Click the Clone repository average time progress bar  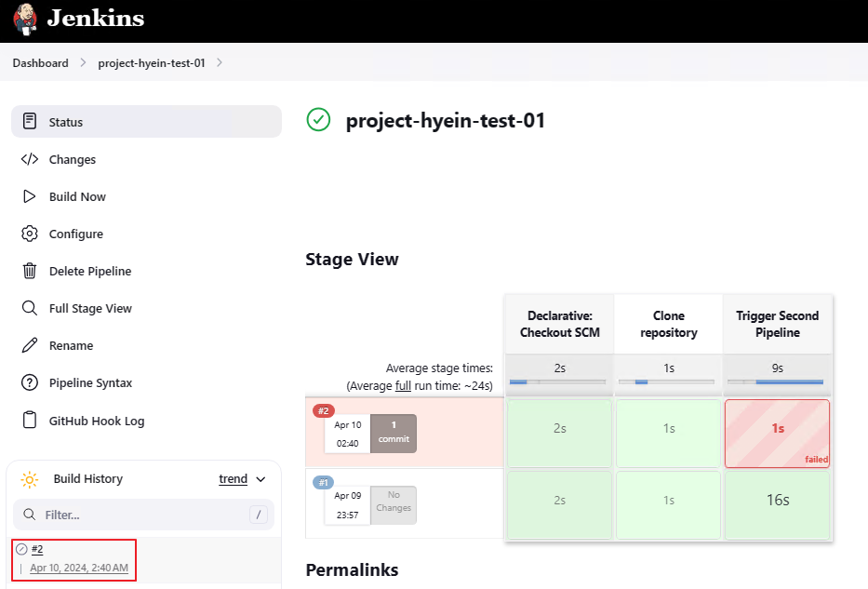pos(666,382)
